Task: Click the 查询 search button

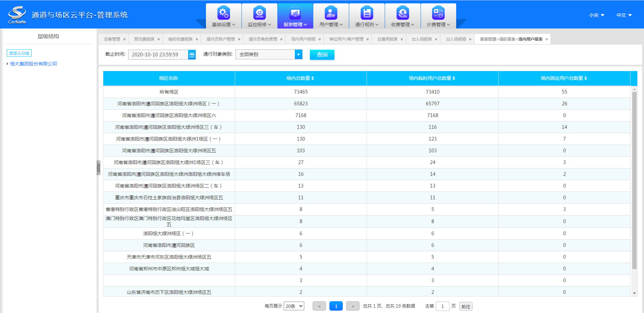Action: point(322,55)
